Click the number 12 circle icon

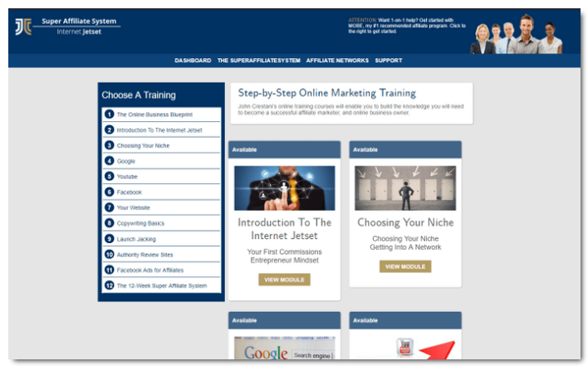click(109, 285)
